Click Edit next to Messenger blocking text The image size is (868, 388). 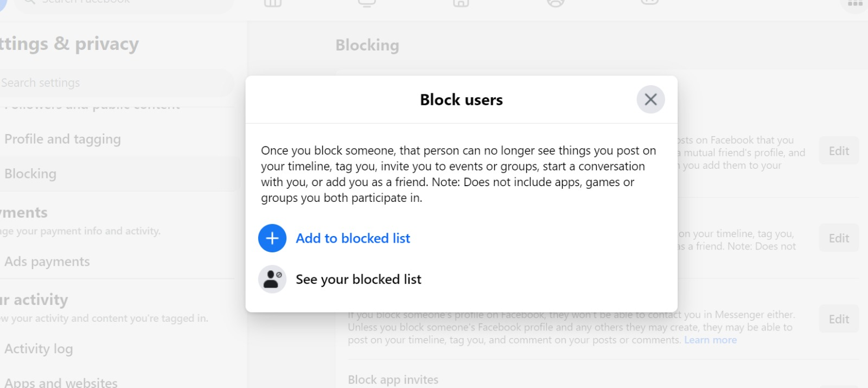(x=839, y=319)
